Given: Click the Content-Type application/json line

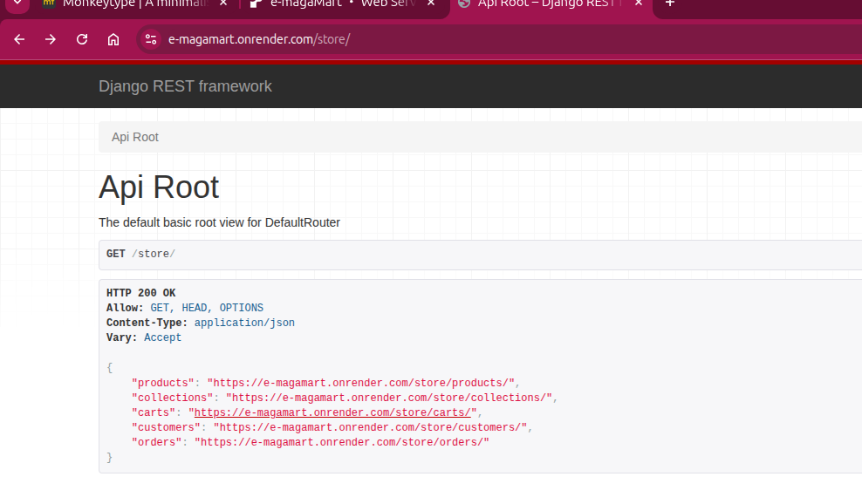Looking at the screenshot, I should pyautogui.click(x=200, y=323).
